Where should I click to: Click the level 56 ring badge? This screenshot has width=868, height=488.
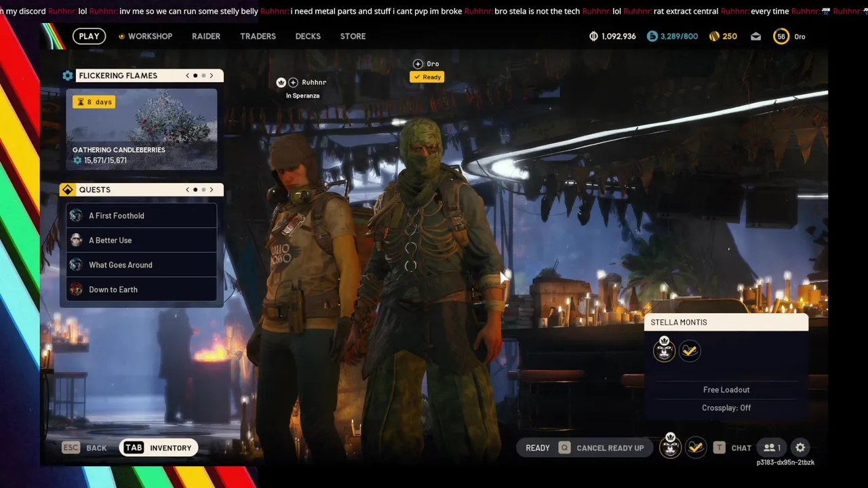pyautogui.click(x=781, y=37)
